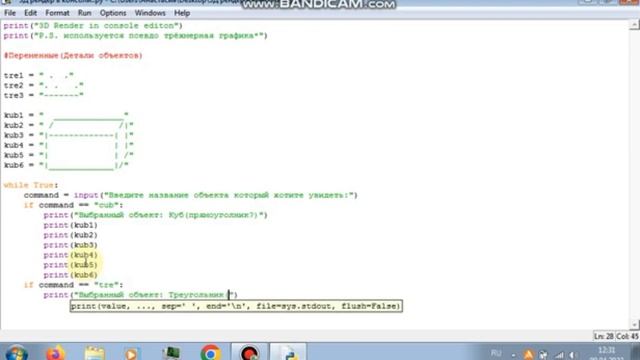
Task: Click the print(kub4) line
Action: coord(71,255)
